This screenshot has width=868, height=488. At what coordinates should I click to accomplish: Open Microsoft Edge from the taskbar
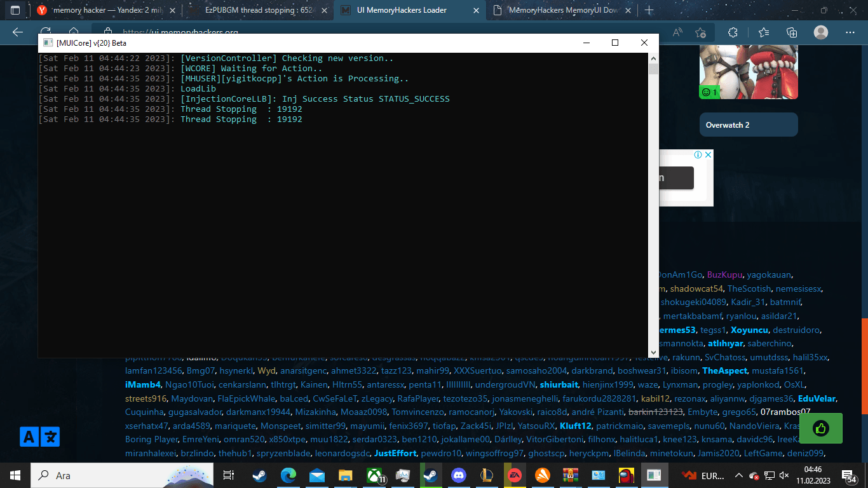[288, 475]
